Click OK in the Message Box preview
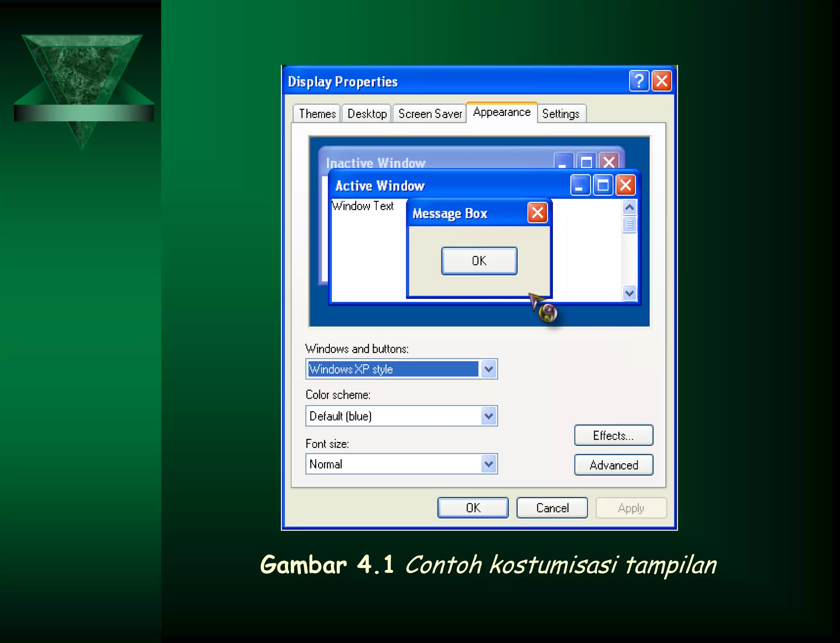 pyautogui.click(x=479, y=261)
